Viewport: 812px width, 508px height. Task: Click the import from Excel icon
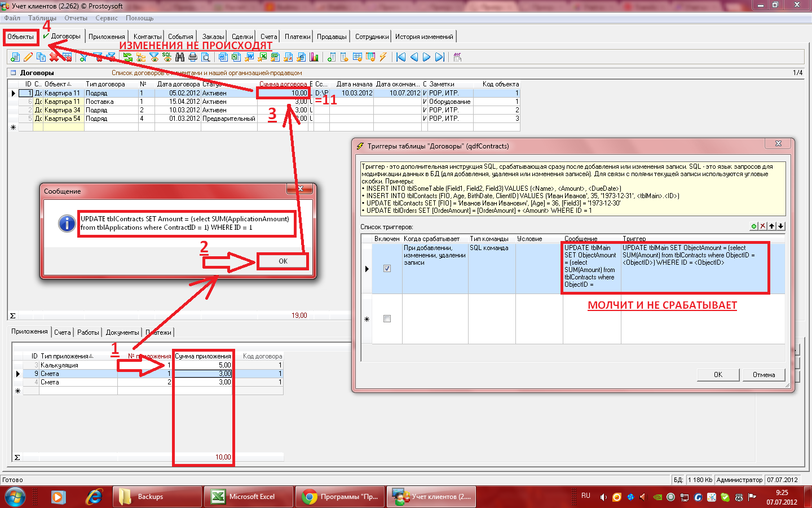[x=262, y=57]
